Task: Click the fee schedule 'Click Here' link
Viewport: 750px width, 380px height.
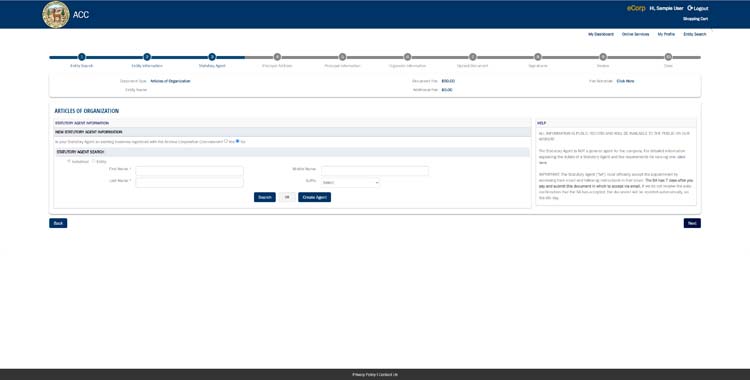Action: point(625,81)
